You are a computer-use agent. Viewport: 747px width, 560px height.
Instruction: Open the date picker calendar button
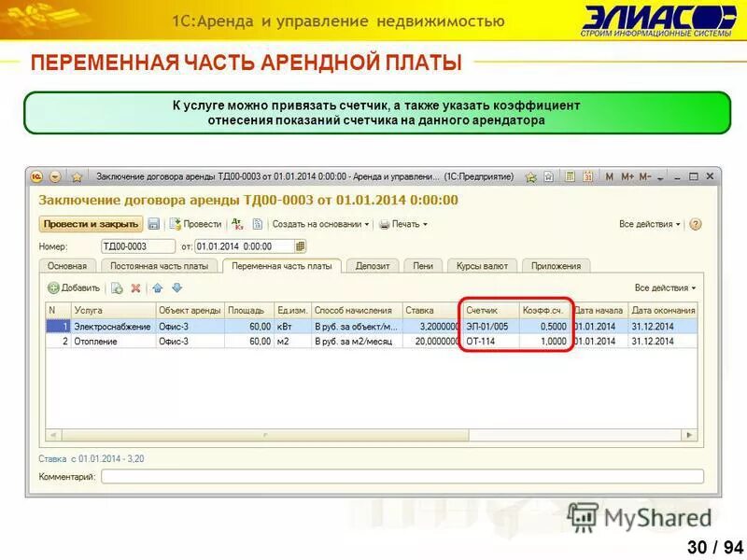pyautogui.click(x=300, y=246)
